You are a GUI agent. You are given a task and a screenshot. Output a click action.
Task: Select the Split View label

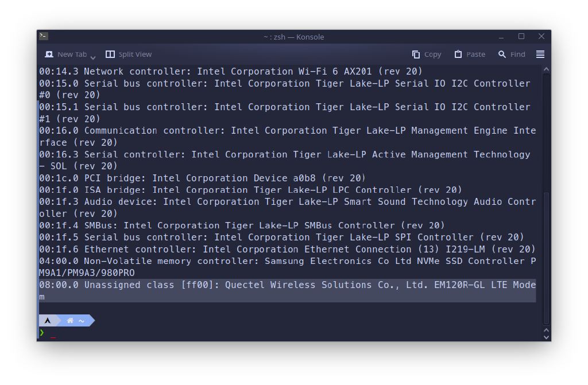(x=135, y=55)
